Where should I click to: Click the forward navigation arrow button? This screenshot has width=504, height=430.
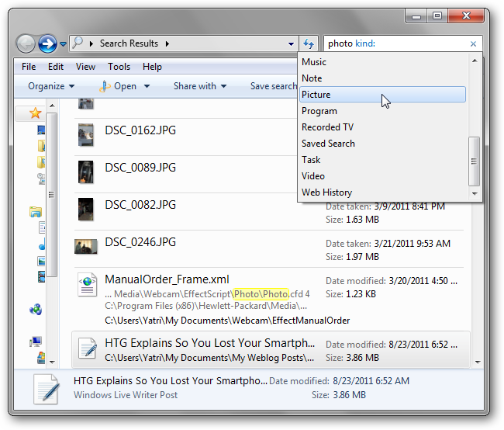pyautogui.click(x=47, y=43)
